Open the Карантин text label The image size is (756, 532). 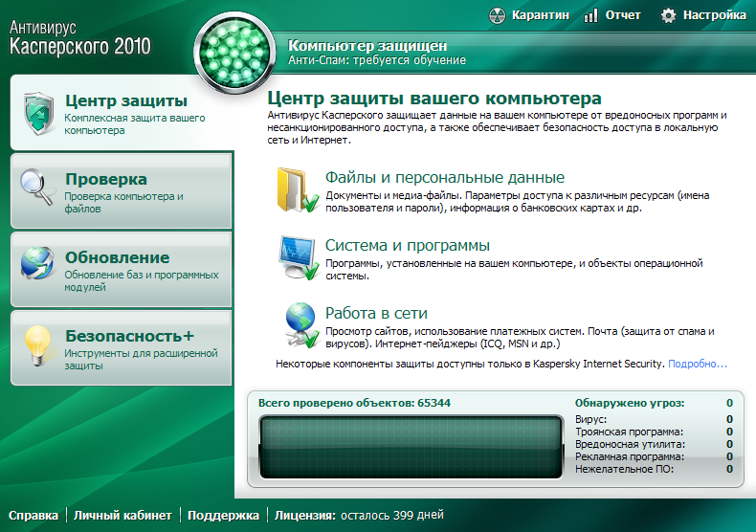pos(541,15)
